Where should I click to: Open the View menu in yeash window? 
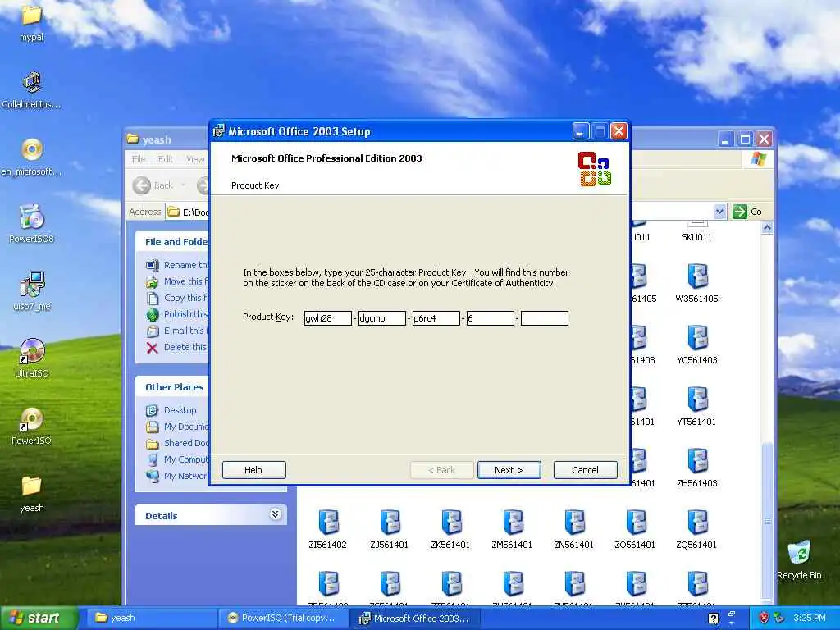pos(195,159)
